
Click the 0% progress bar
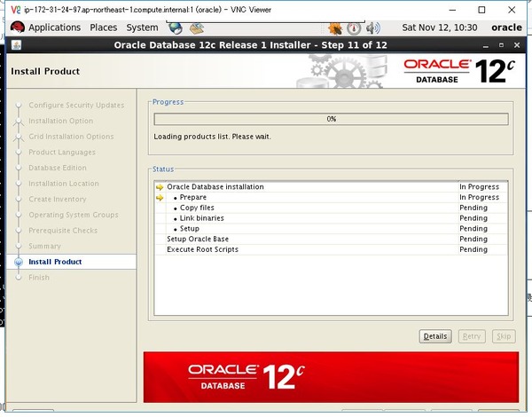pos(331,119)
